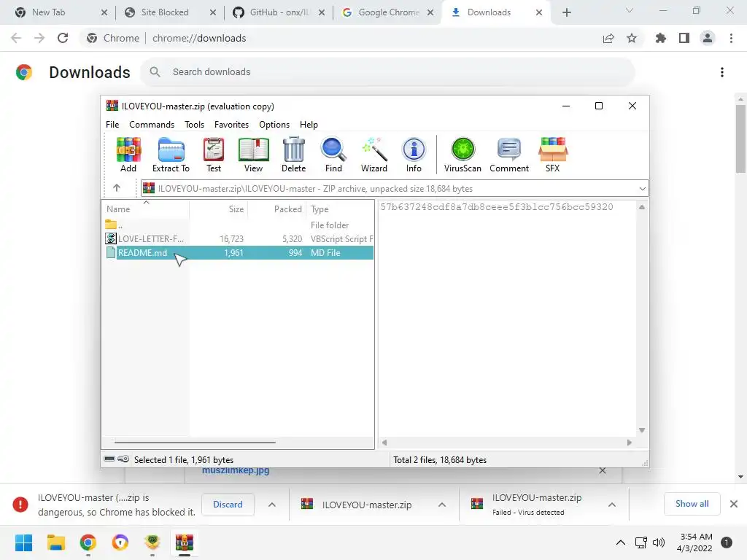Open the Help menu in WinRAR

pos(309,124)
